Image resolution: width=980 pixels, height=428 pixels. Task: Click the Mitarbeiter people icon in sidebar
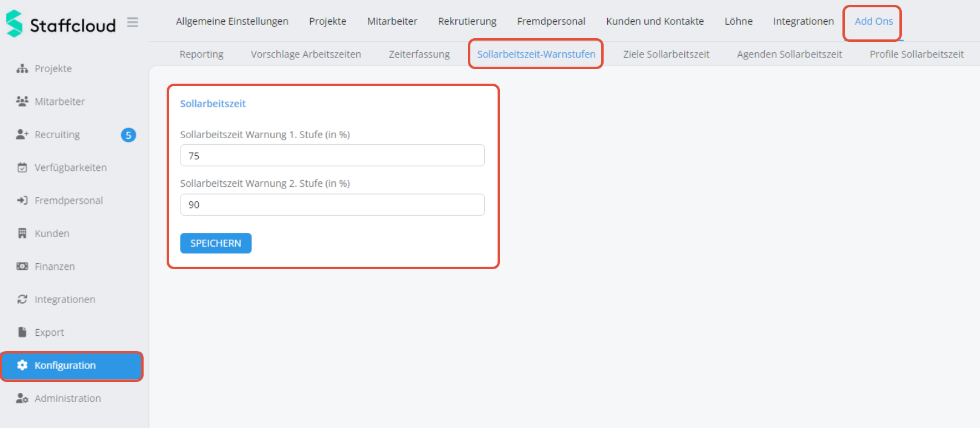coord(22,101)
